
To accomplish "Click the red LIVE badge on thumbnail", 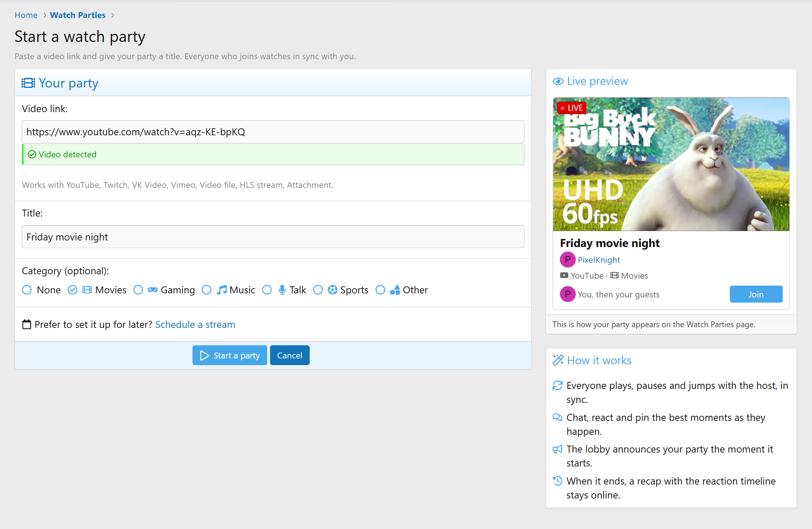I will coord(571,108).
